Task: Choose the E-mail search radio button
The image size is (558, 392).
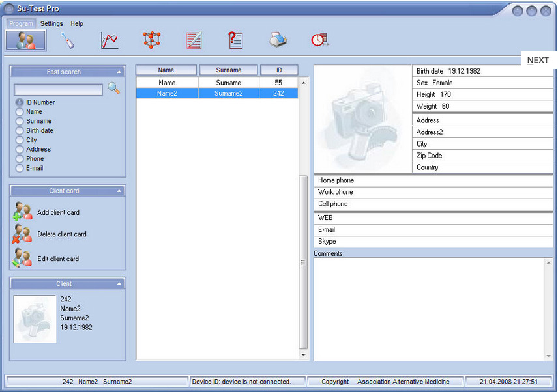Action: (x=20, y=168)
